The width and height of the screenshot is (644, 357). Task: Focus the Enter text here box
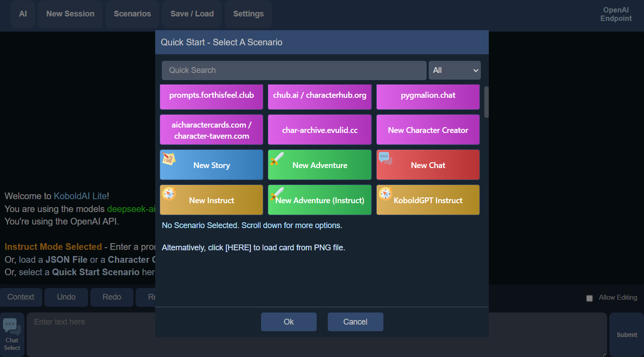click(x=317, y=335)
